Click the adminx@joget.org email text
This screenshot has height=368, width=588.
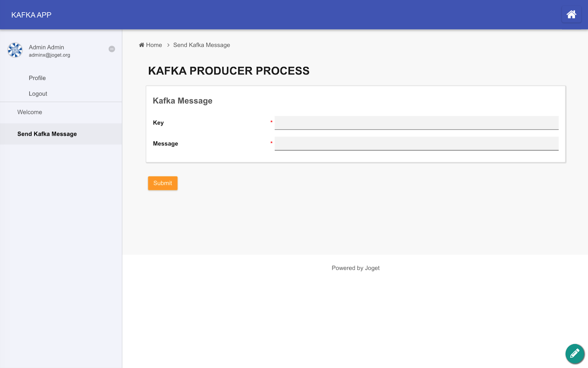point(49,55)
